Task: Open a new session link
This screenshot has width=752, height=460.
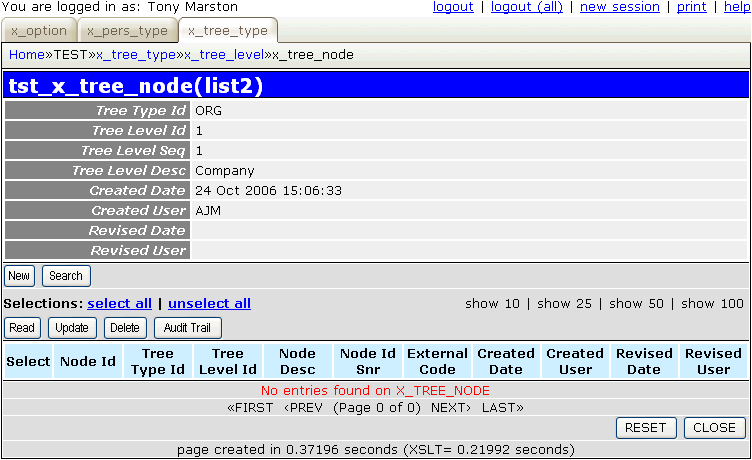Action: [619, 7]
